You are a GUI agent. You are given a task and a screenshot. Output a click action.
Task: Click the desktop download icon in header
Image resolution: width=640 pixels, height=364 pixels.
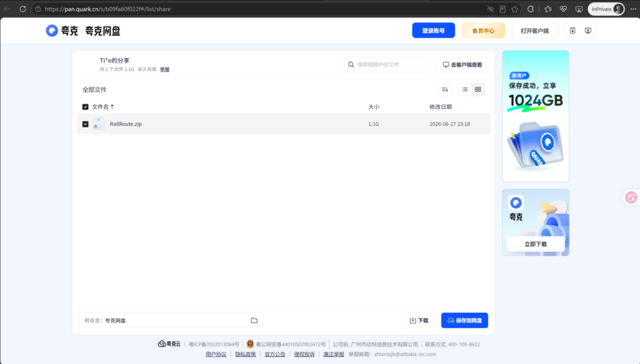[587, 31]
